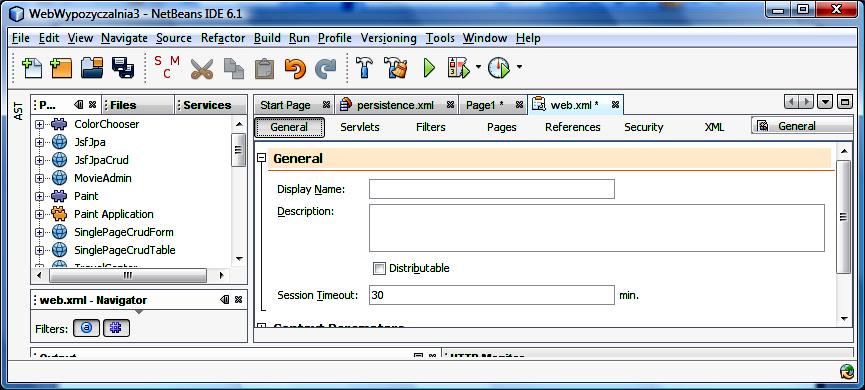Click the Projects panel vertical scrollbar
The height and width of the screenshot is (390, 865).
(238, 149)
